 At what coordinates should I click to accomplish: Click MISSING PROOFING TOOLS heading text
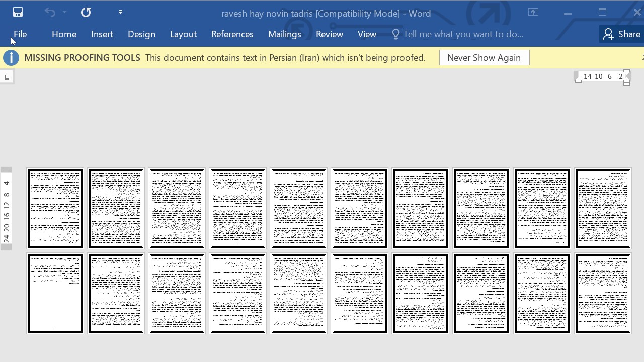(x=82, y=58)
